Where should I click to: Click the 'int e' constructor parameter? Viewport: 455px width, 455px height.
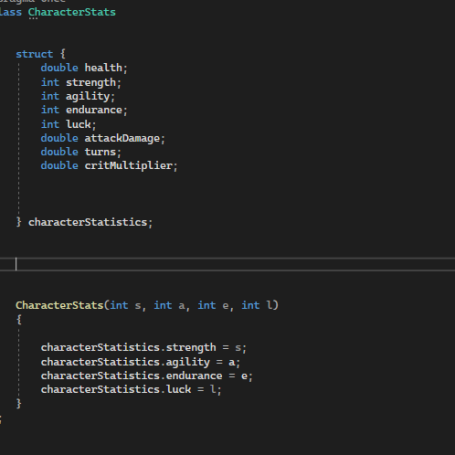point(213,305)
